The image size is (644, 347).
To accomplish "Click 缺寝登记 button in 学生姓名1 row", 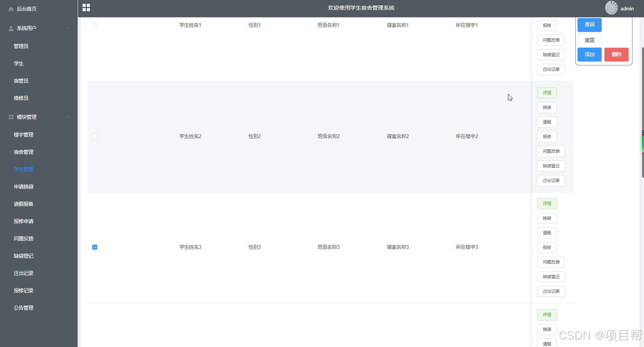I will click(551, 55).
